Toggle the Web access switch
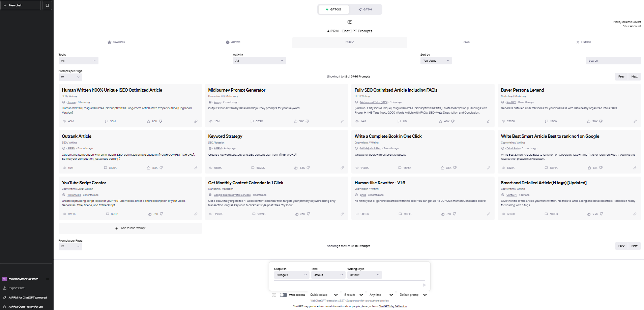The width and height of the screenshot is (644, 310). (x=284, y=295)
